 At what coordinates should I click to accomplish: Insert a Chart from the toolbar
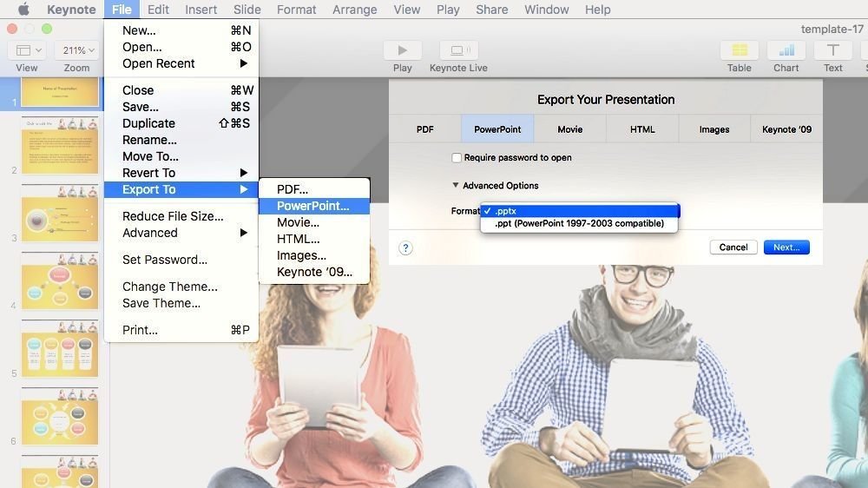tap(786, 50)
